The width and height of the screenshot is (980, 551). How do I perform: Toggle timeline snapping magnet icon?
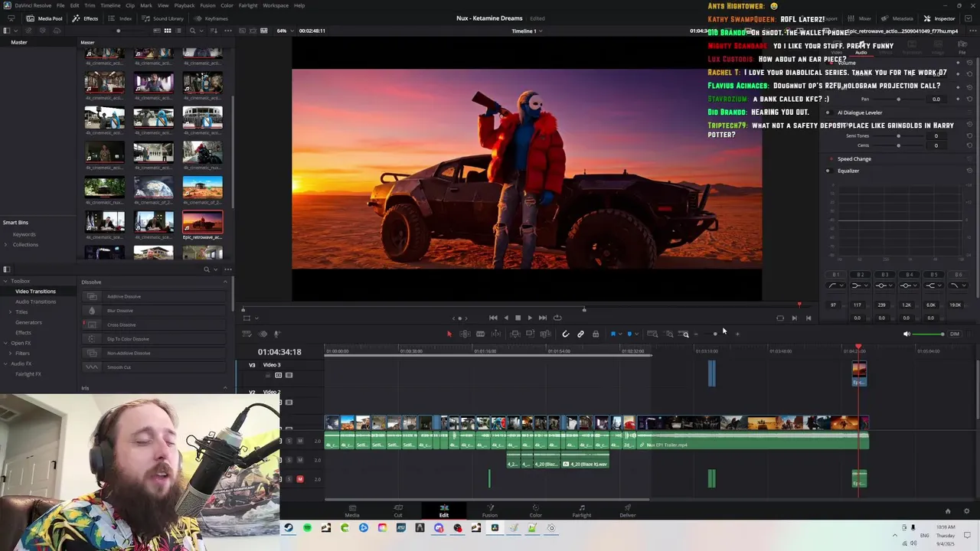[x=566, y=334]
